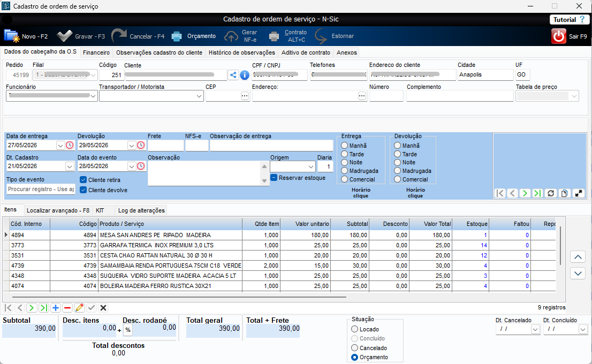This screenshot has width=592, height=364.
Task: Open the Log de alterações tab
Action: [x=142, y=210]
